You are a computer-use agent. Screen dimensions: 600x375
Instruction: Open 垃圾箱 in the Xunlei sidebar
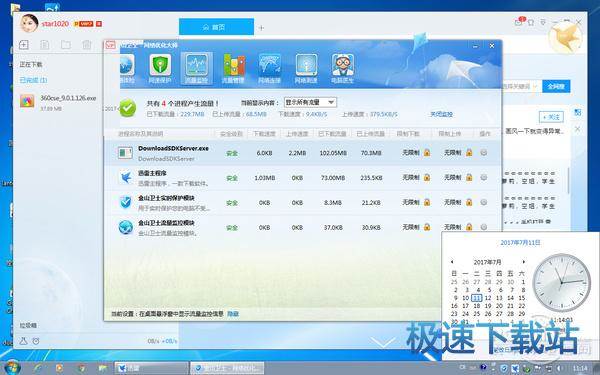[x=28, y=325]
